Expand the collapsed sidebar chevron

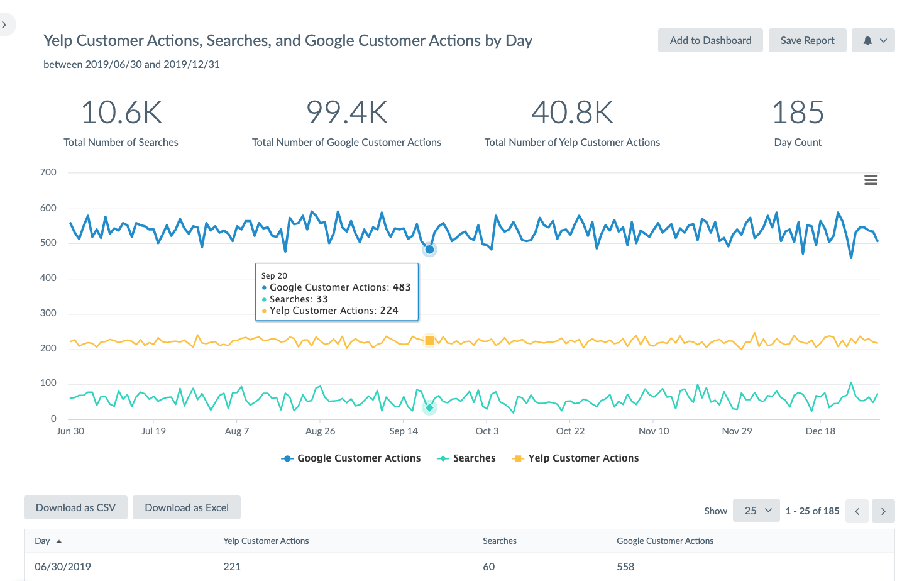(4, 25)
